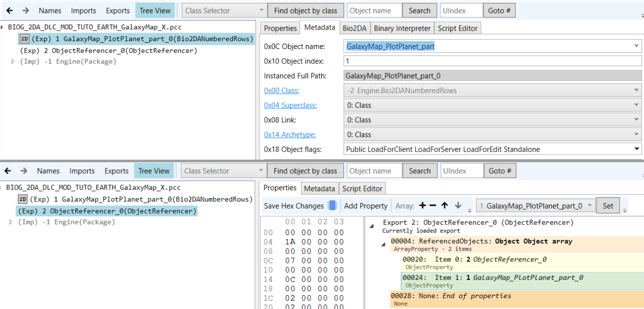Show the Exports list in the upper window
Image resolution: width=644 pixels, height=309 pixels.
tap(118, 10)
